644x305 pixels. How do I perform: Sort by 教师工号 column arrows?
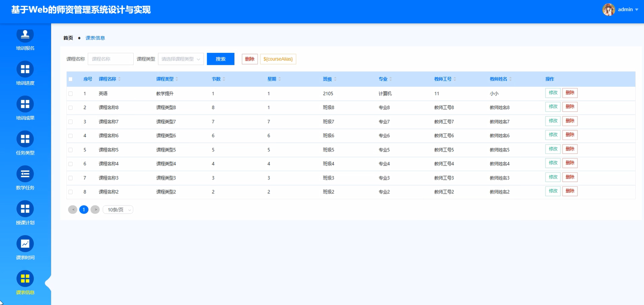(455, 79)
